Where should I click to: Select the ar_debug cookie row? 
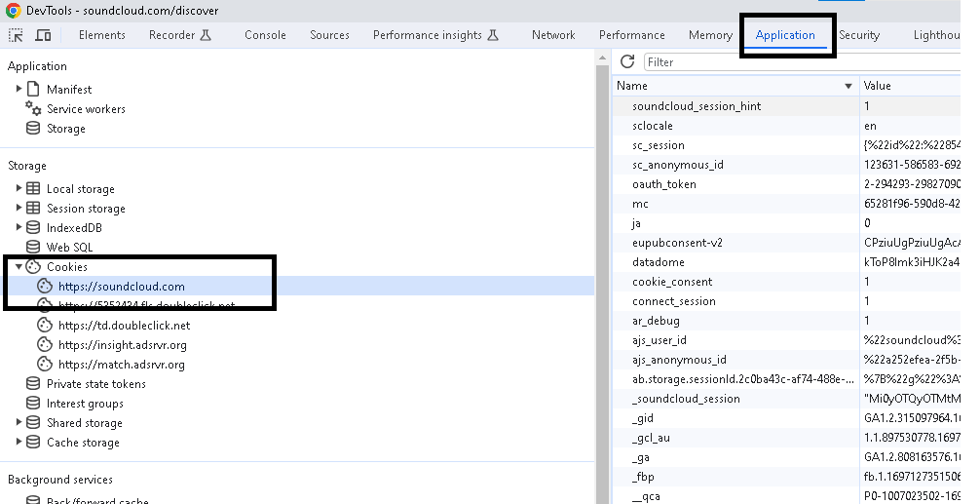pos(786,320)
